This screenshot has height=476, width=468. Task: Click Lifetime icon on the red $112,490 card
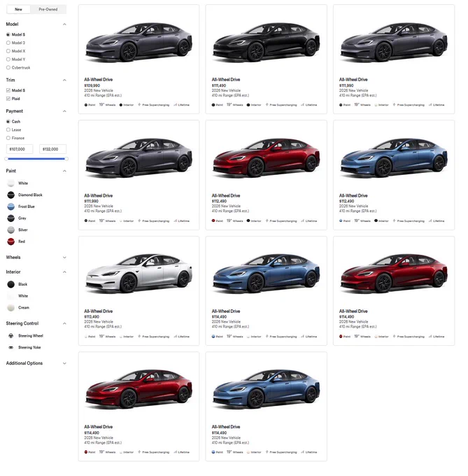click(x=303, y=220)
